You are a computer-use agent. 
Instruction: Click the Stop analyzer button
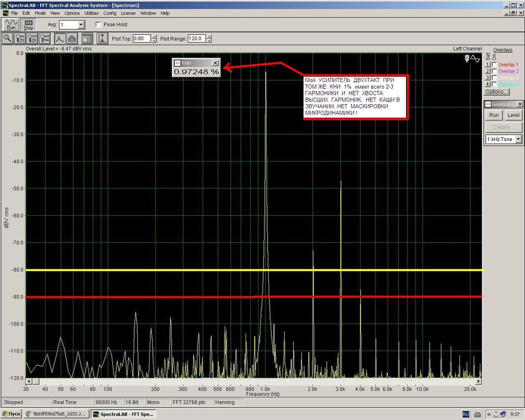click(29, 25)
